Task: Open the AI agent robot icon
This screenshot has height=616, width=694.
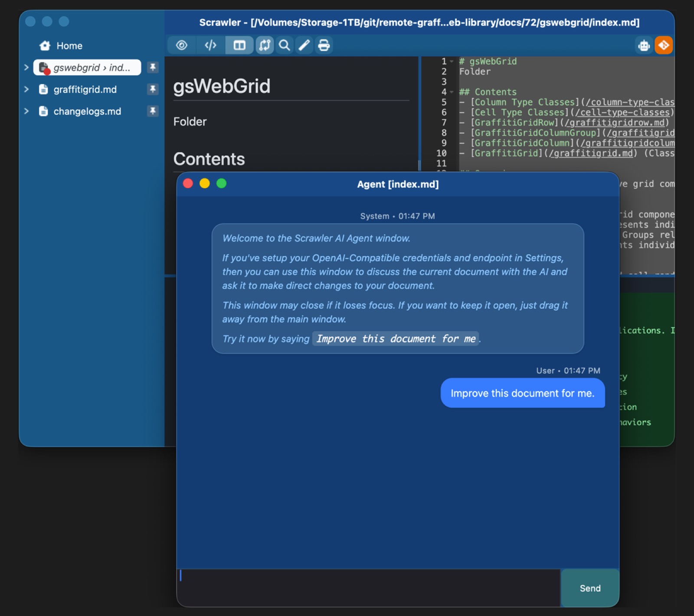Action: tap(644, 46)
